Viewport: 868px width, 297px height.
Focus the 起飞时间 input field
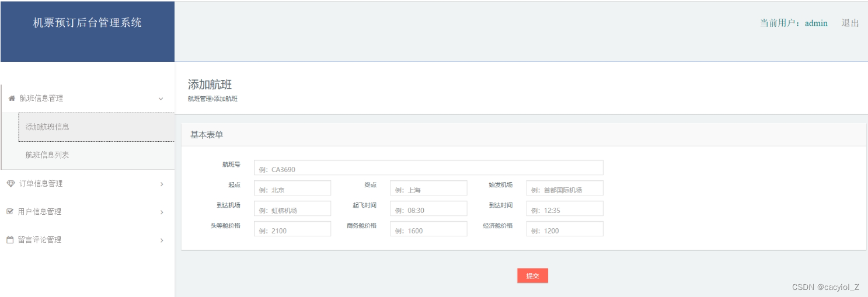point(428,208)
